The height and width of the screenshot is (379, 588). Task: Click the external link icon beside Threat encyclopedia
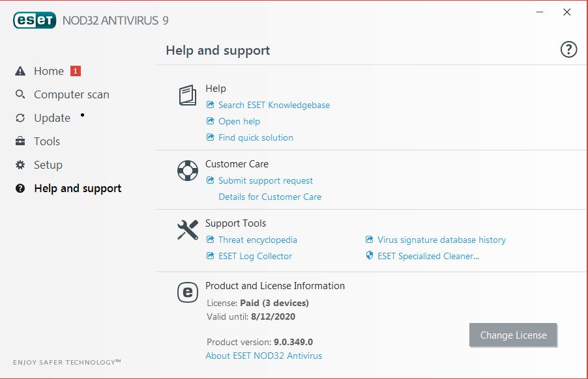point(211,240)
